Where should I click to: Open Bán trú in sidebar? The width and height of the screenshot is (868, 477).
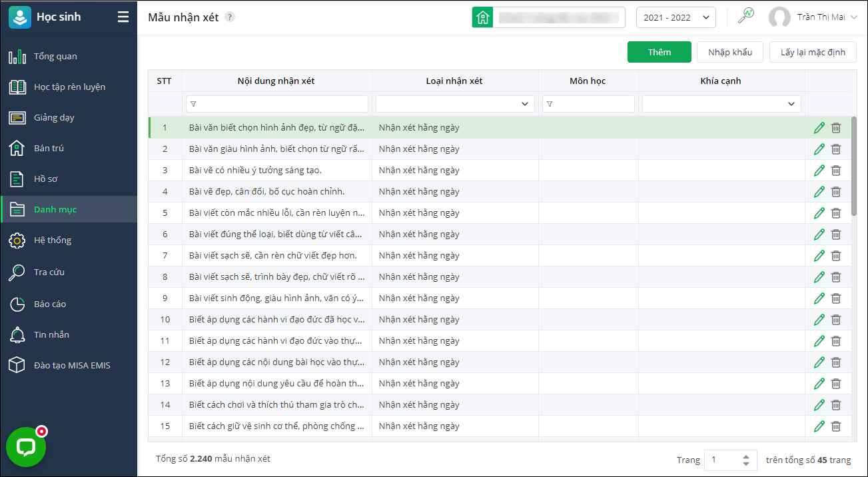[69, 149]
